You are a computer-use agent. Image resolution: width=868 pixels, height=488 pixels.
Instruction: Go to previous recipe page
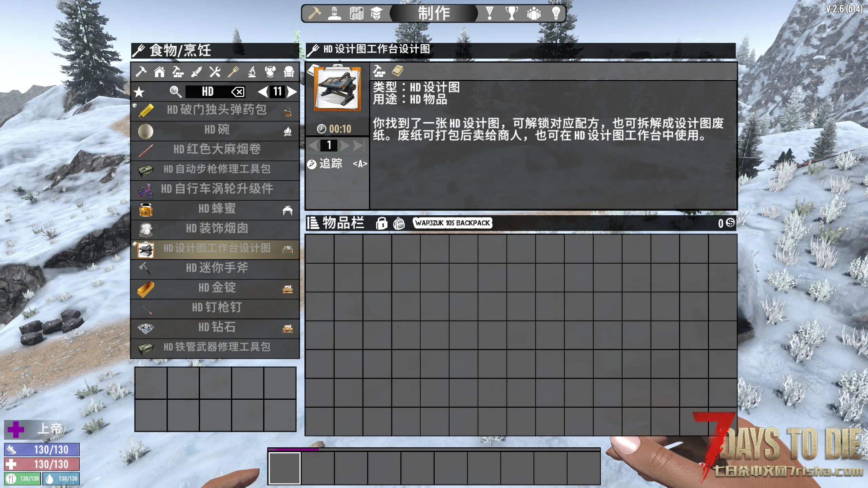tap(262, 91)
